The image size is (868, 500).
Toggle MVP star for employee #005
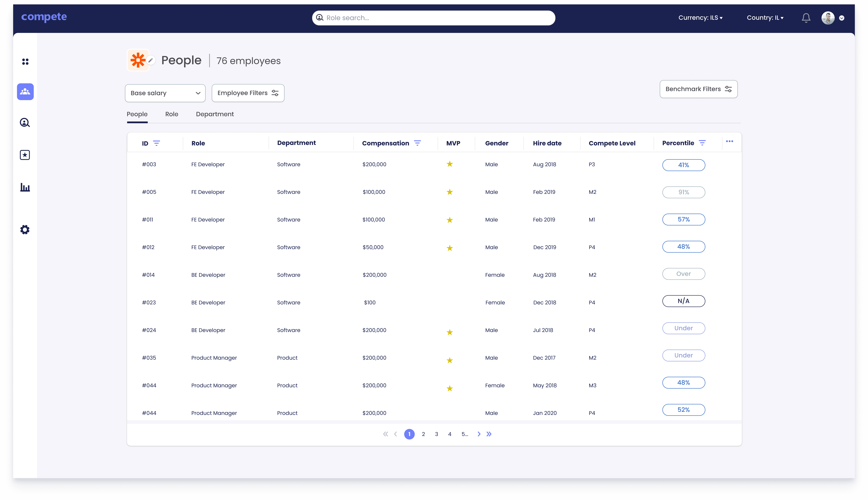(450, 192)
